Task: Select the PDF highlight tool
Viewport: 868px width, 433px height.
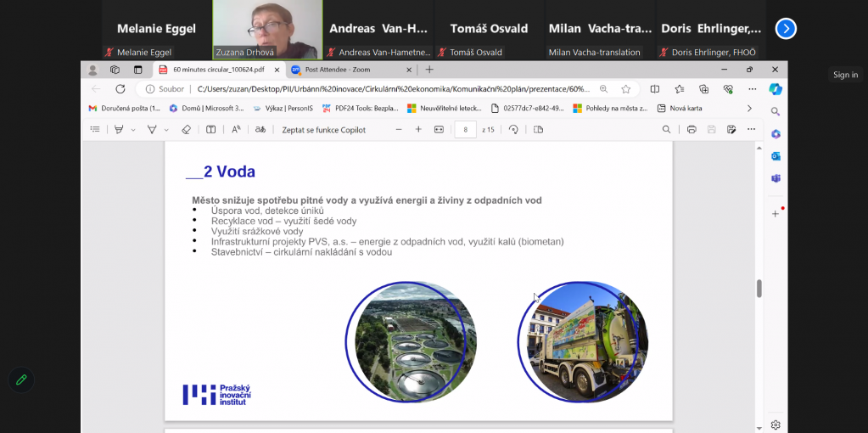Action: [119, 130]
